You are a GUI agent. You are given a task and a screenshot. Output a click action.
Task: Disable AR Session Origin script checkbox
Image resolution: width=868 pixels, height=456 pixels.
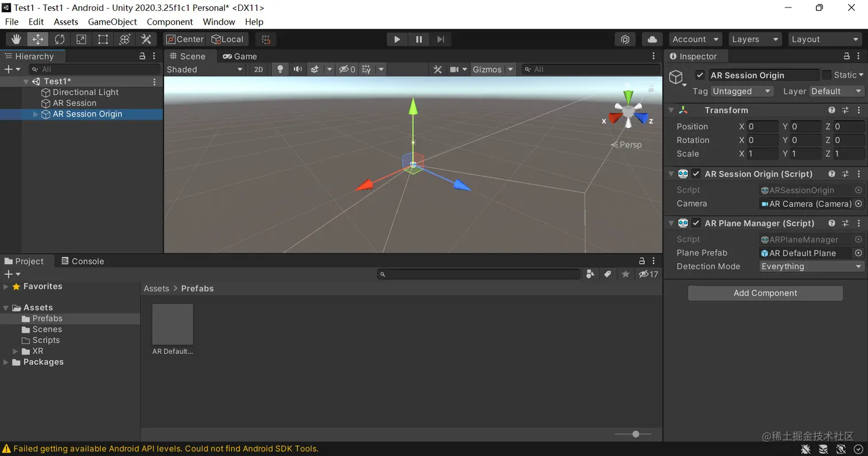pos(696,173)
